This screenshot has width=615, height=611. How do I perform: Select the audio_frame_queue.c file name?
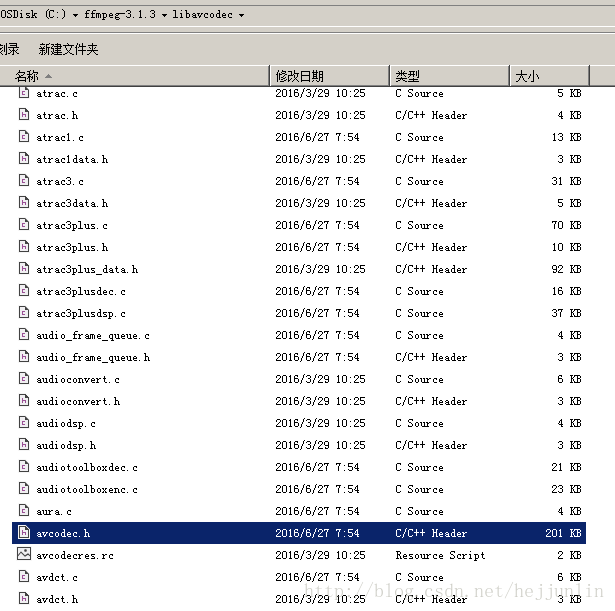click(93, 336)
